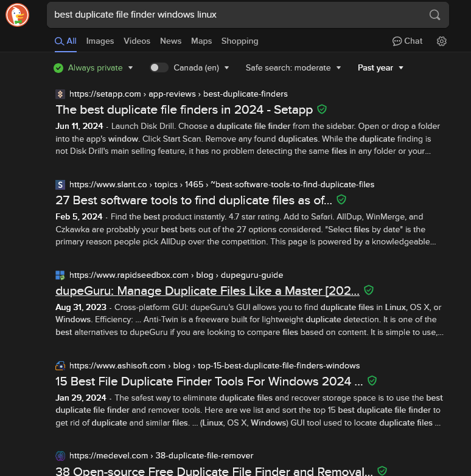The image size is (471, 476).
Task: Select the 'Jun 11, 2024' result date
Action: pos(79,126)
